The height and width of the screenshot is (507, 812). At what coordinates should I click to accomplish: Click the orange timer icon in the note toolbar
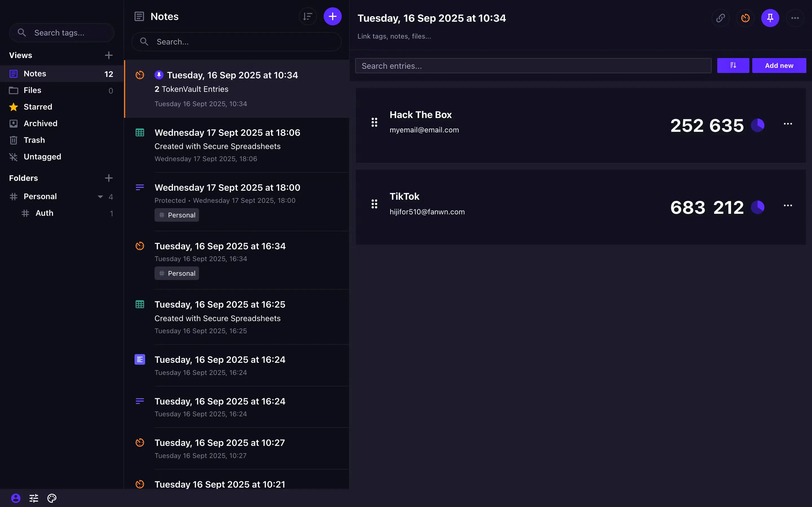click(x=745, y=18)
